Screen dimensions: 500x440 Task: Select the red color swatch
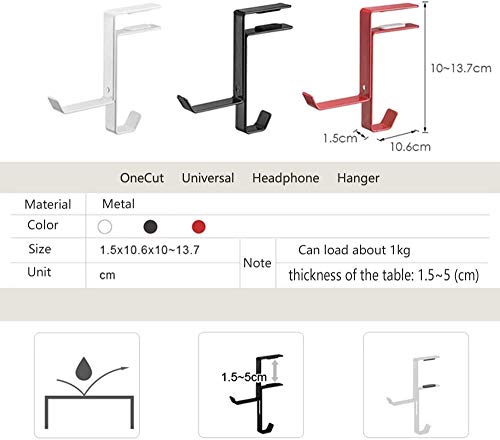tap(199, 227)
